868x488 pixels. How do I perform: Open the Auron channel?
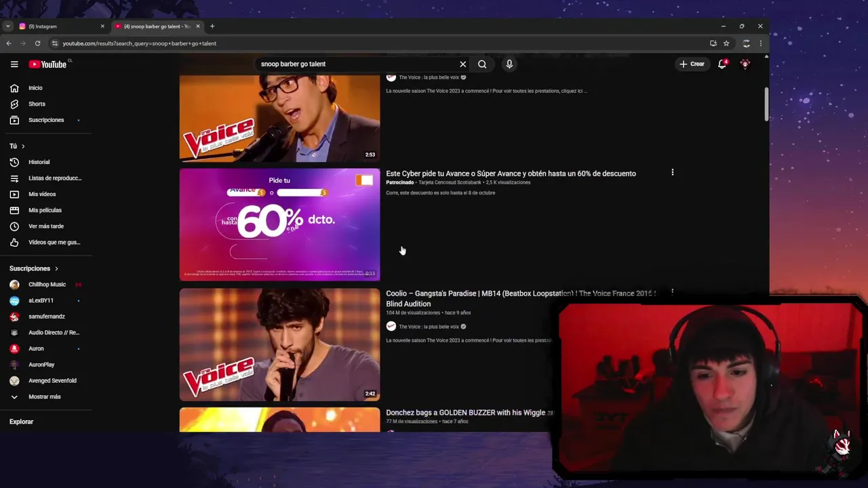pyautogui.click(x=36, y=348)
